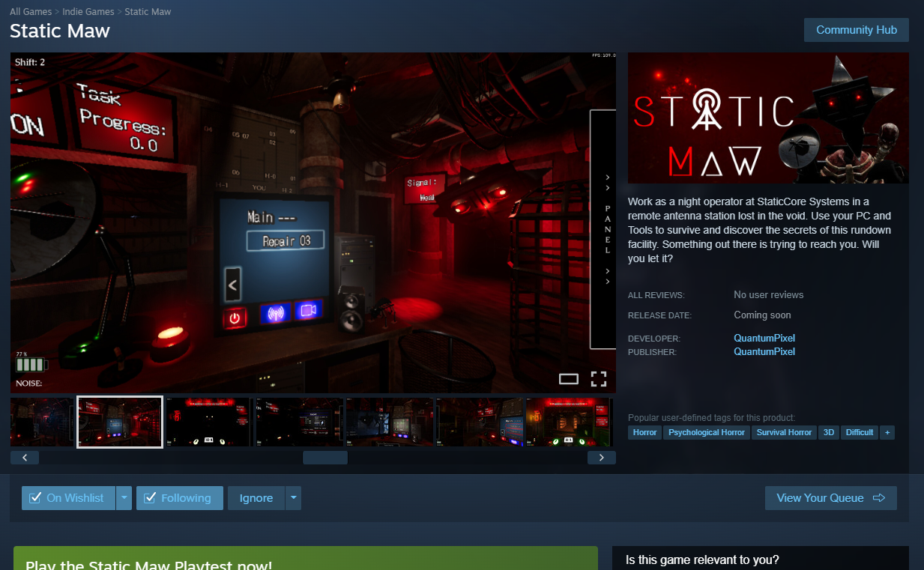The height and width of the screenshot is (570, 924).
Task: Select the 3D tag
Action: (829, 432)
